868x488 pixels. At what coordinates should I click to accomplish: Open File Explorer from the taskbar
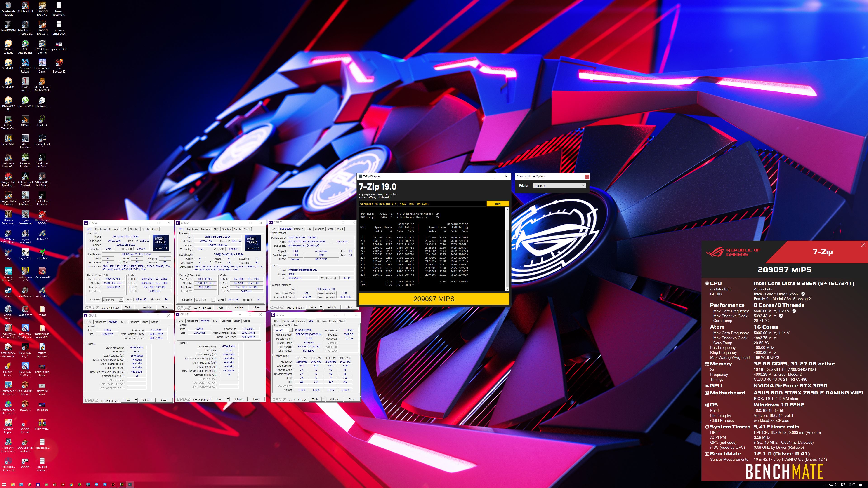tap(13, 485)
